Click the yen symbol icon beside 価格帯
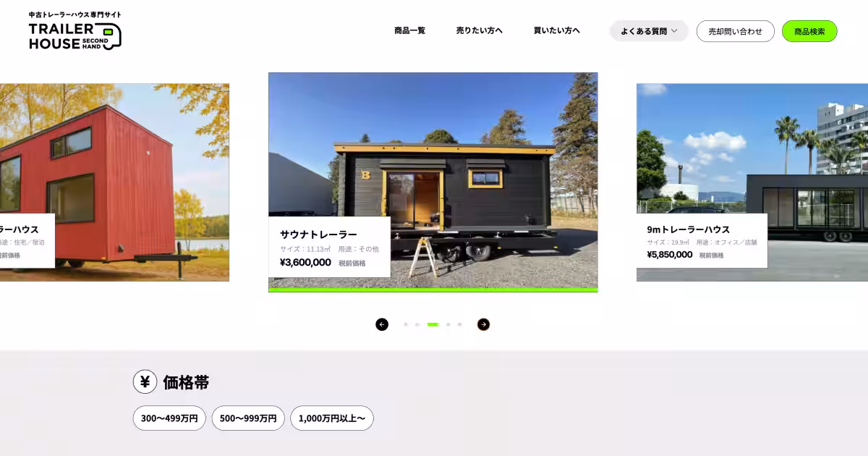This screenshot has height=456, width=868. point(145,381)
